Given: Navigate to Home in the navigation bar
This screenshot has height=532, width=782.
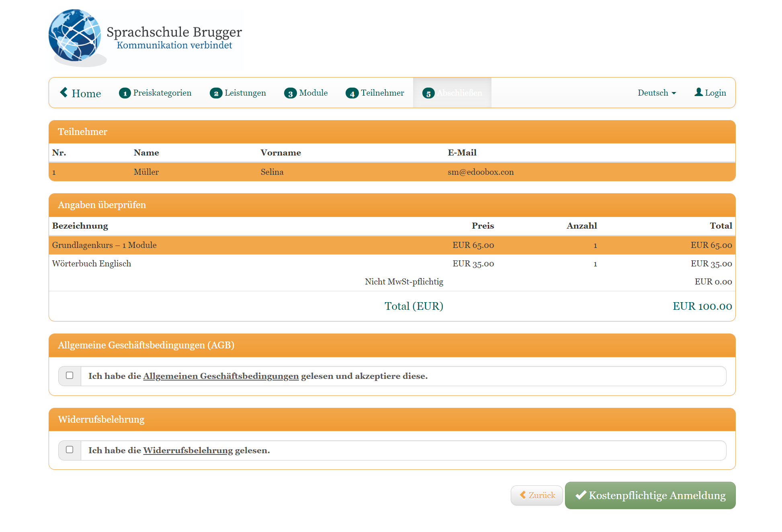Looking at the screenshot, I should [86, 93].
